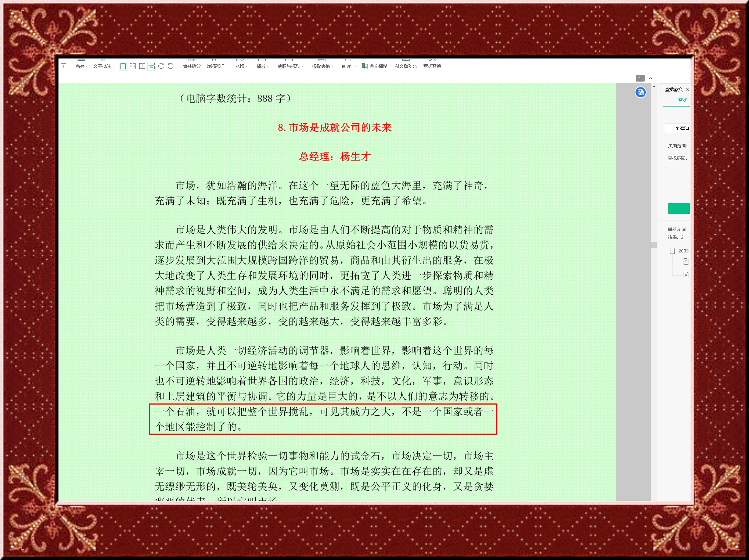Click blue convert-to-Word floating icon

[640, 92]
